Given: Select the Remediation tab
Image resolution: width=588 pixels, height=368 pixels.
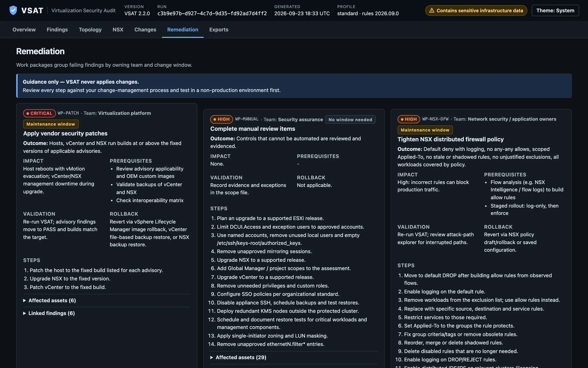Looking at the screenshot, I should (183, 29).
